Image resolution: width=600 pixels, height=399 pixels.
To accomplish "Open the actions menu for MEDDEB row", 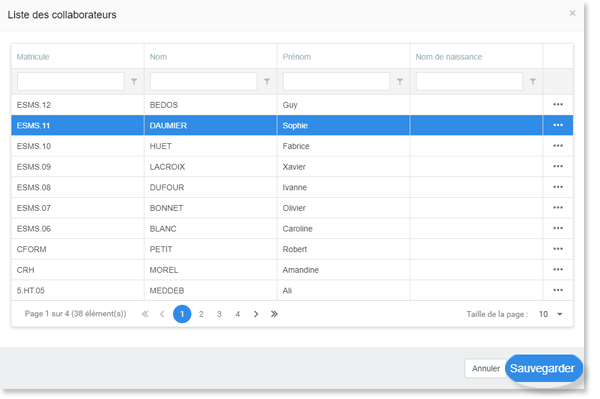I will tap(558, 290).
